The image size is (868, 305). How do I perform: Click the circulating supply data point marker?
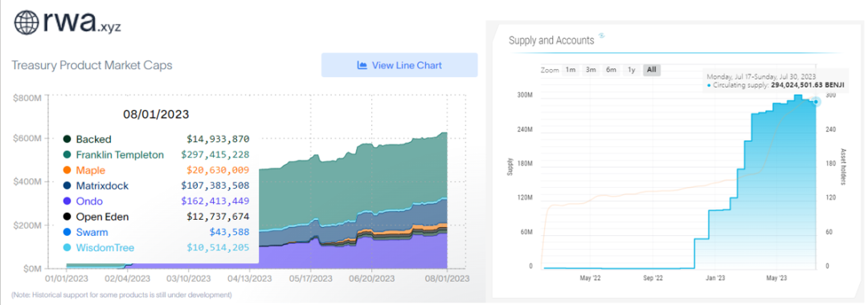click(816, 102)
